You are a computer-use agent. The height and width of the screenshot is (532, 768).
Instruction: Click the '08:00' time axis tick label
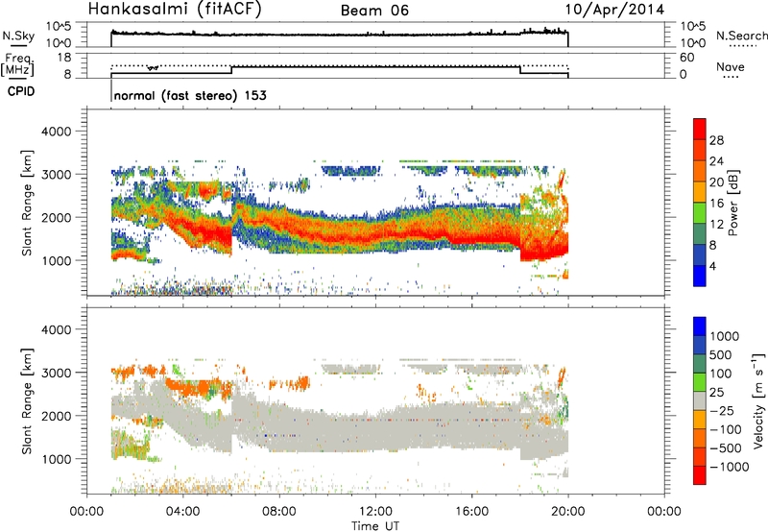tap(279, 512)
